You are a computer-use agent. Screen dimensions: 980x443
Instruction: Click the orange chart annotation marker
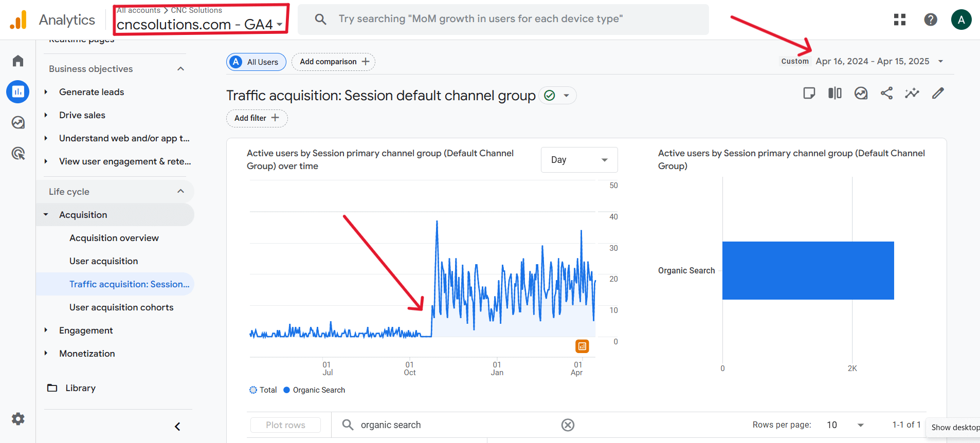582,346
